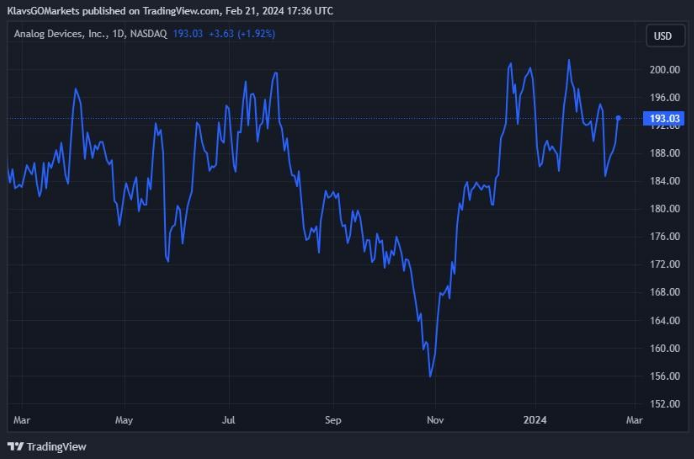Image resolution: width=694 pixels, height=459 pixels.
Task: Click the 2024 label on the time axis
Action: click(538, 421)
